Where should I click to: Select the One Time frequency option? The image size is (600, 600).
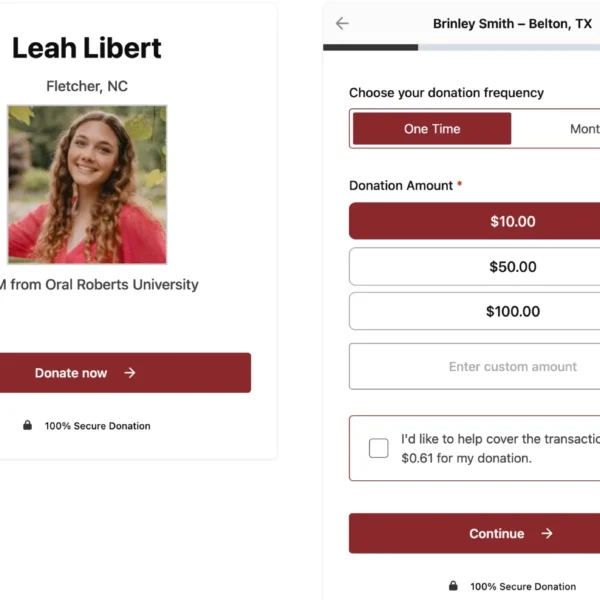(x=432, y=129)
